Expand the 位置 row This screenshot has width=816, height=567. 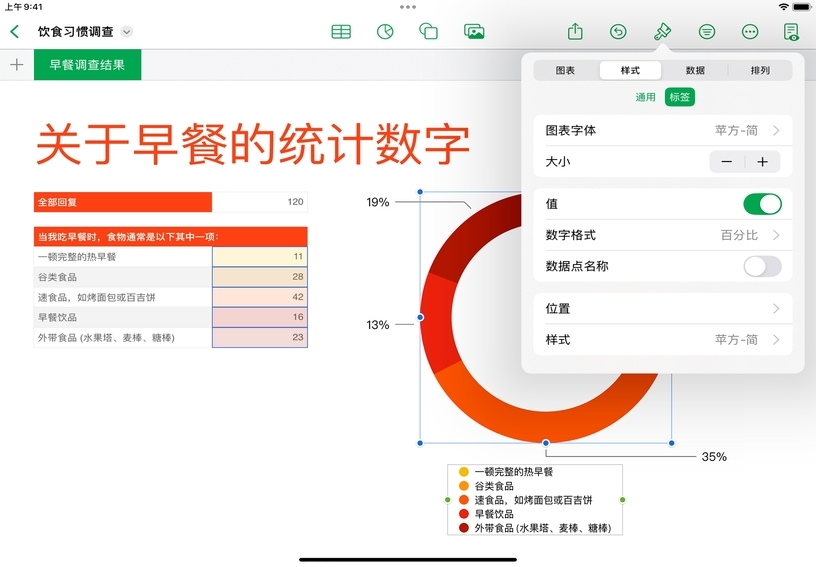[x=662, y=309]
